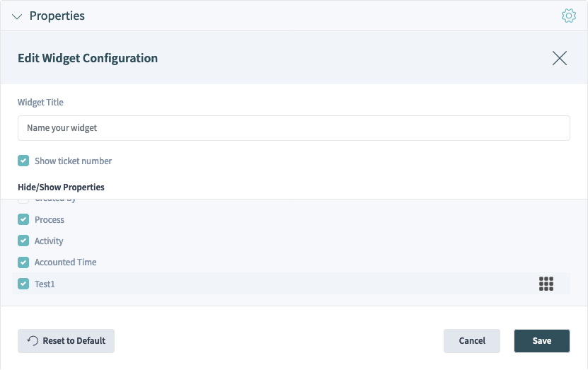Image resolution: width=588 pixels, height=370 pixels.
Task: Cancel the widget configuration changes
Action: [472, 341]
